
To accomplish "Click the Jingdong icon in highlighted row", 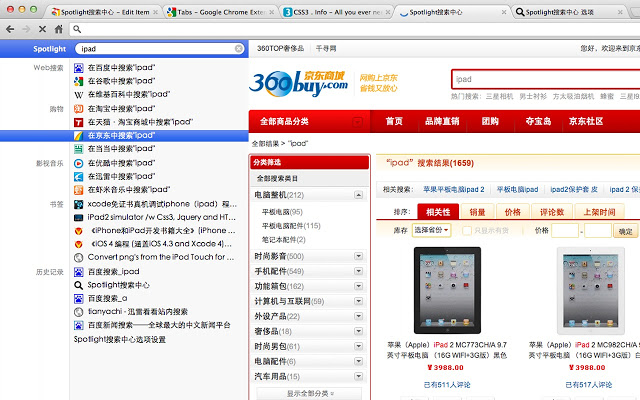I will point(78,136).
